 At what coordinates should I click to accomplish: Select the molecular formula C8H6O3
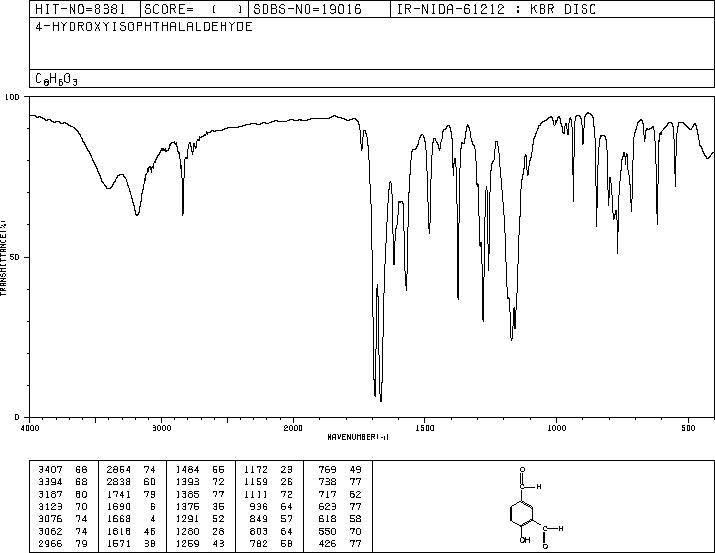(57, 79)
